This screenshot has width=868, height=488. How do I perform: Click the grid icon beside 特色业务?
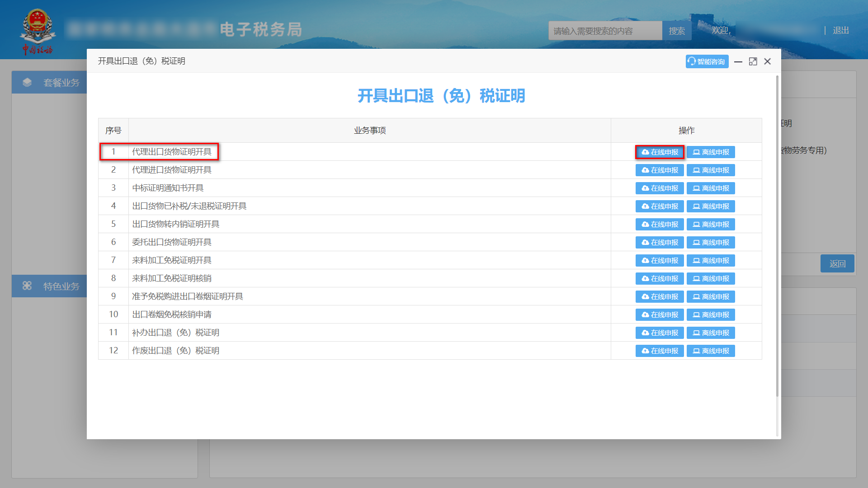coord(27,286)
